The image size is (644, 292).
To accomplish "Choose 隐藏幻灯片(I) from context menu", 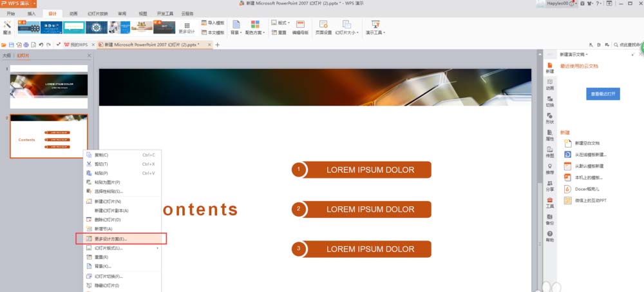I will coord(122,286).
